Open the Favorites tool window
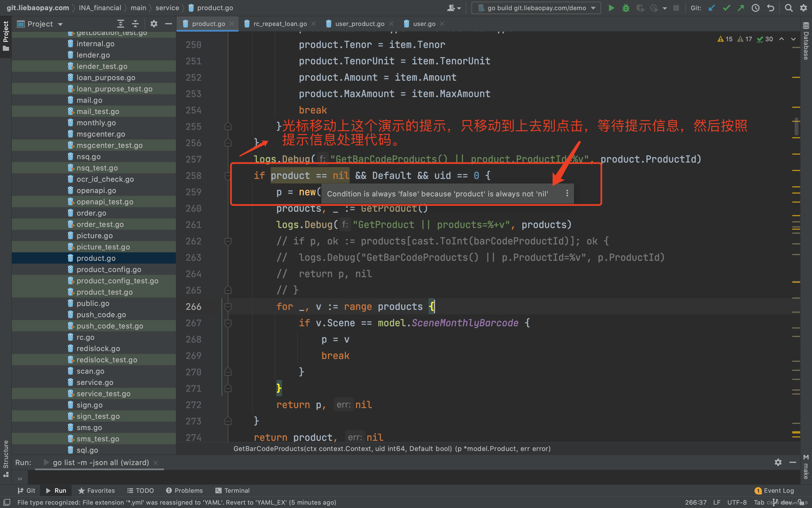Viewport: 812px width, 508px height. pyautogui.click(x=96, y=491)
